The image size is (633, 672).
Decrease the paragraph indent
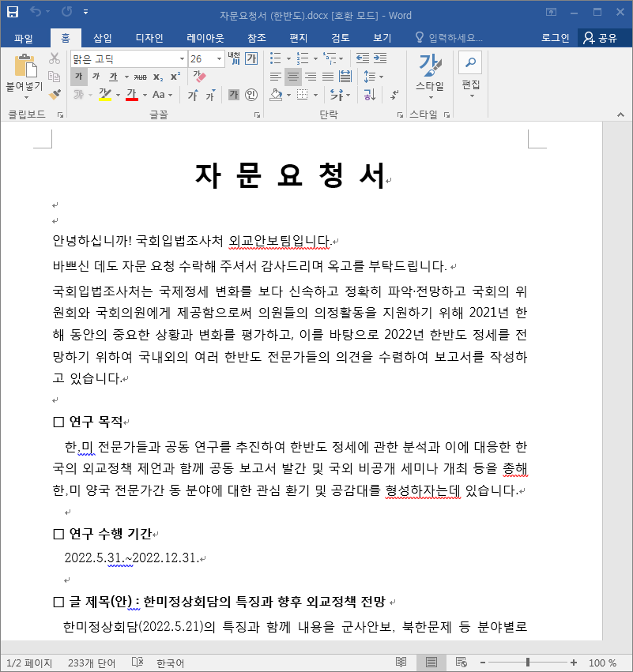[x=363, y=58]
